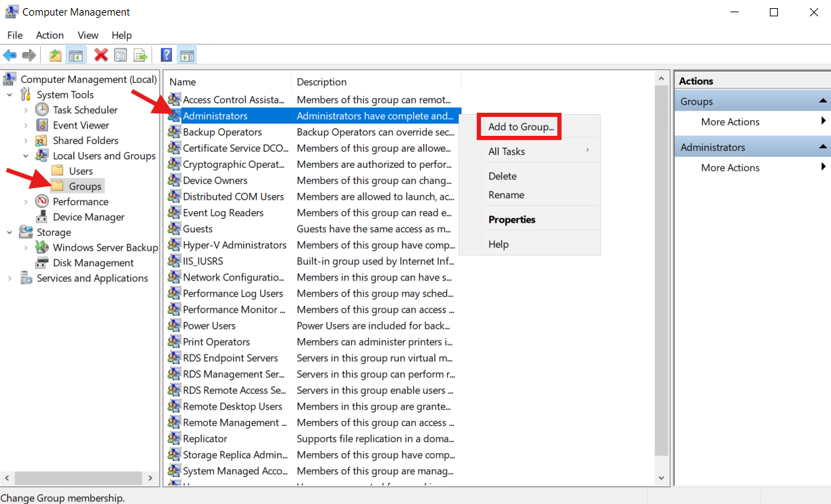Viewport: 831px width, 504px height.
Task: Choose Add to Group in context menu
Action: (520, 127)
